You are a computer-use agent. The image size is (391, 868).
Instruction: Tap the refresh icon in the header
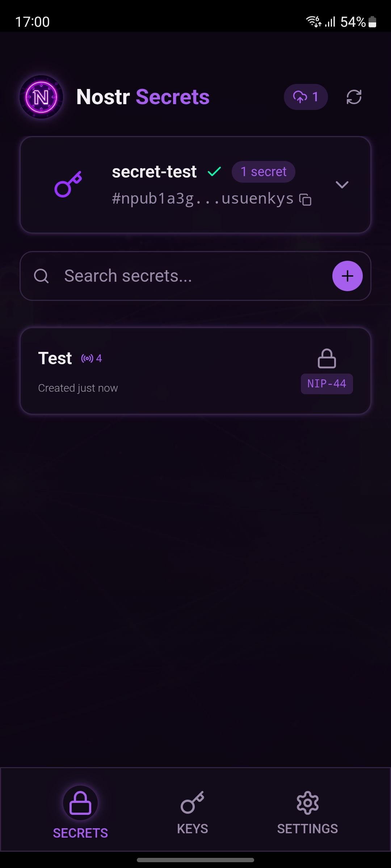point(354,97)
